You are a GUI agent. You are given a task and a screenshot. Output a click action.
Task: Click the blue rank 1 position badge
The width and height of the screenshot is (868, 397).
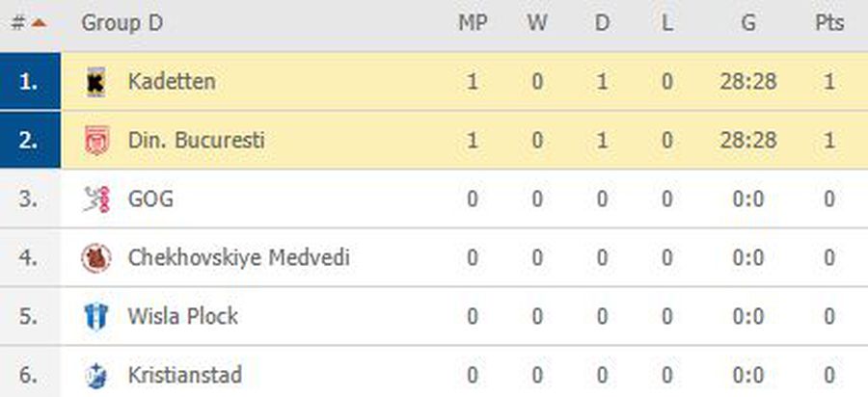point(30,82)
